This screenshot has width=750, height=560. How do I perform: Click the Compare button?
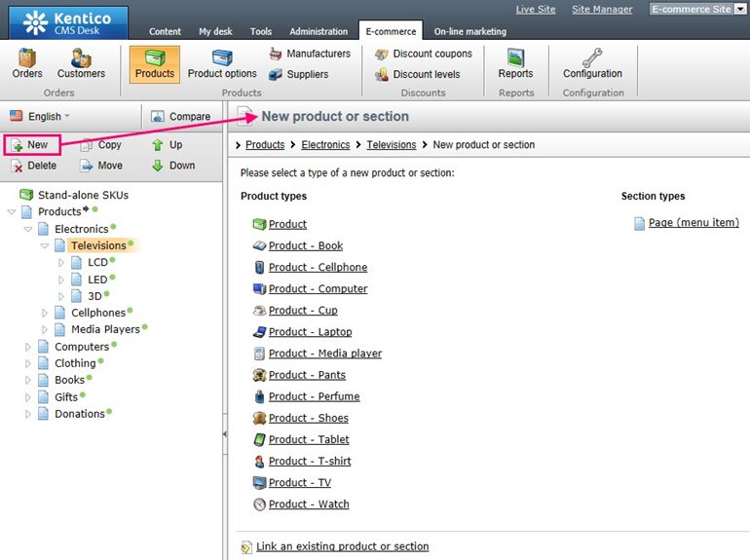pos(180,116)
